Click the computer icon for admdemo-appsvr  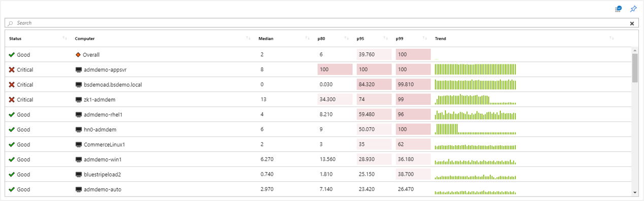(79, 70)
